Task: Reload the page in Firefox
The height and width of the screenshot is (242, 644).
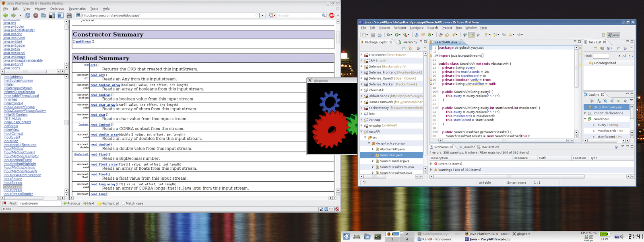Action: [27, 15]
